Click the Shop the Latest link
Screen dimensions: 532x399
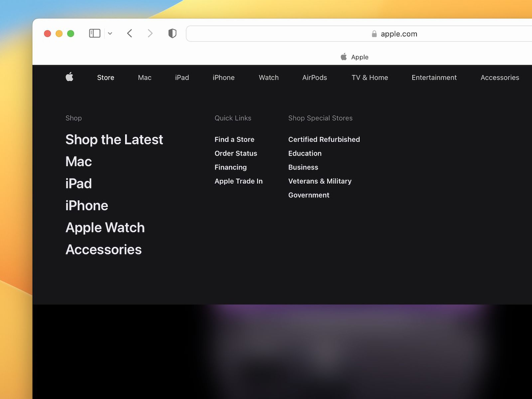coord(114,140)
